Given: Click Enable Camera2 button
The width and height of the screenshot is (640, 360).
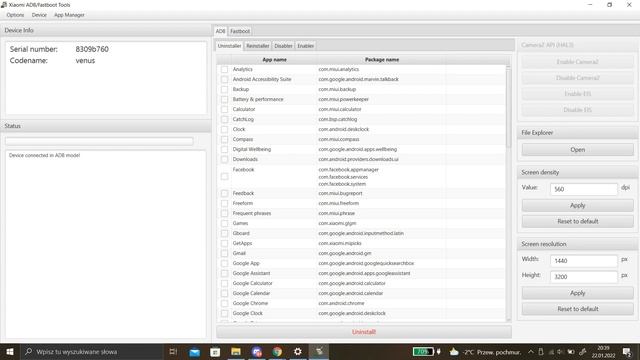Looking at the screenshot, I should point(578,62).
